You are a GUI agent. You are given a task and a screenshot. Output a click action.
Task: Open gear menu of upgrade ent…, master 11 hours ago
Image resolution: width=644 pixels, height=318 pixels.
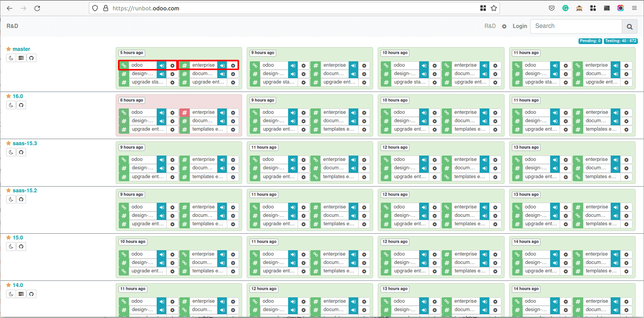[626, 82]
